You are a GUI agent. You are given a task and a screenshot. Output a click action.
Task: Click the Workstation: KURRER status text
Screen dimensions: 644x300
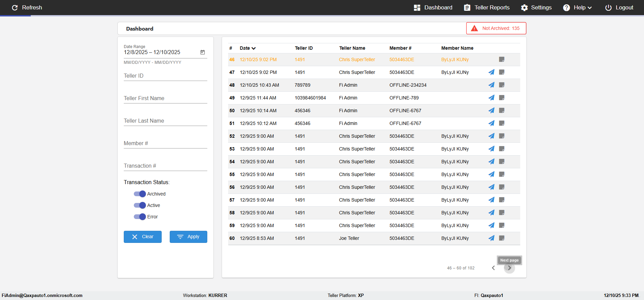pyautogui.click(x=205, y=296)
